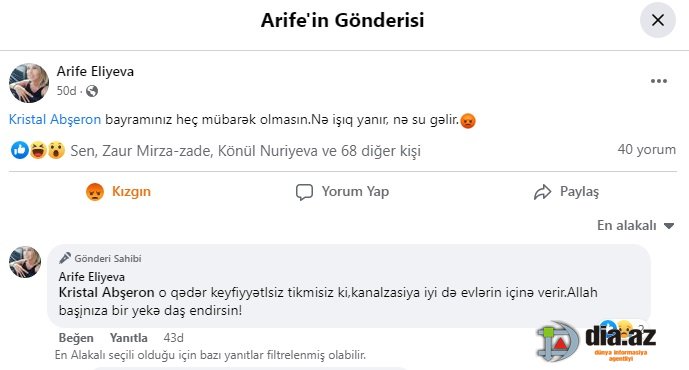
Task: Click Yanıtla to reply to comment
Action: (129, 338)
